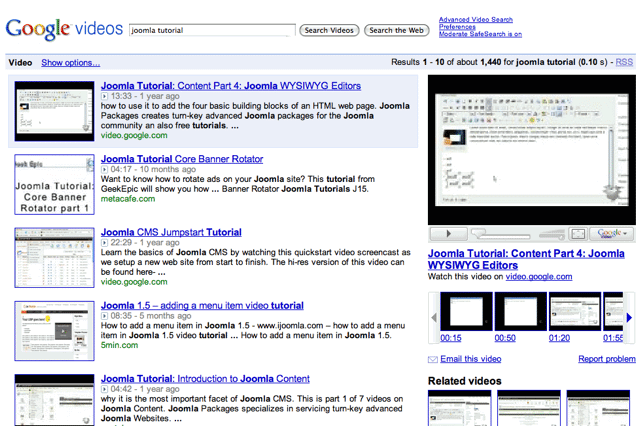This screenshot has height=426, width=640.
Task: Click the 01:20 timestamp link
Action: (559, 338)
